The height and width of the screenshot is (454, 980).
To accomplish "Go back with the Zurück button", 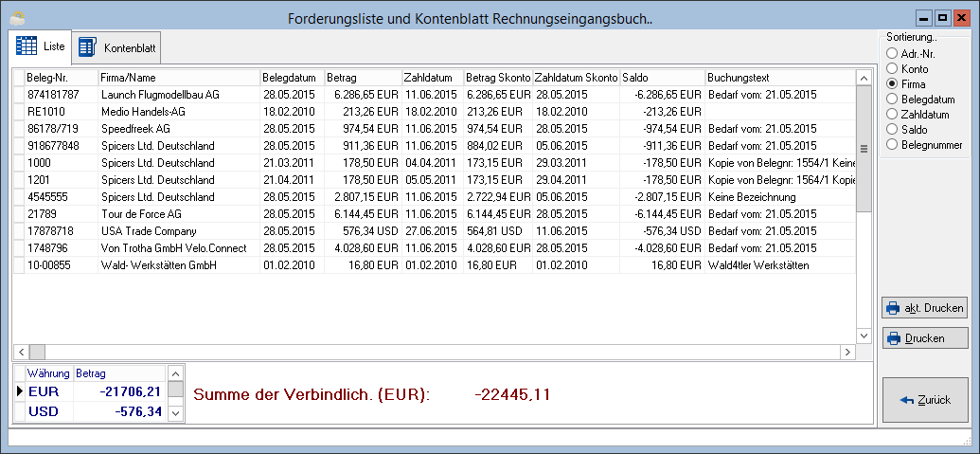I will 924,400.
